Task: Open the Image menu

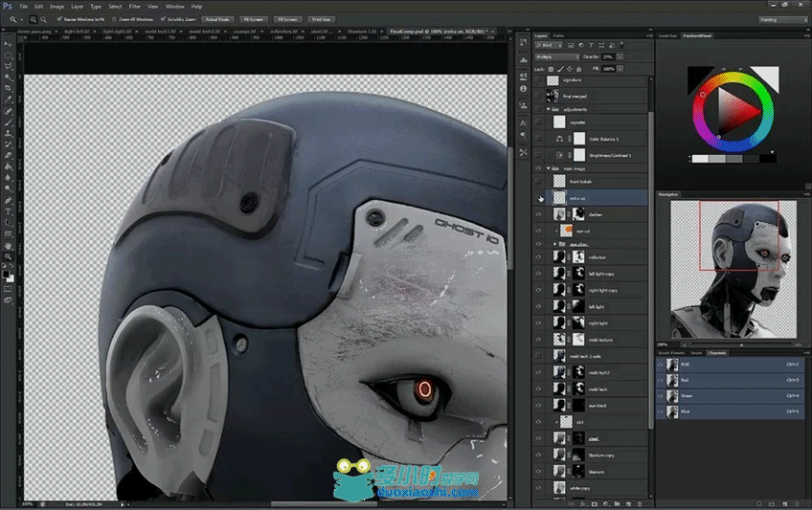Action: (x=56, y=6)
